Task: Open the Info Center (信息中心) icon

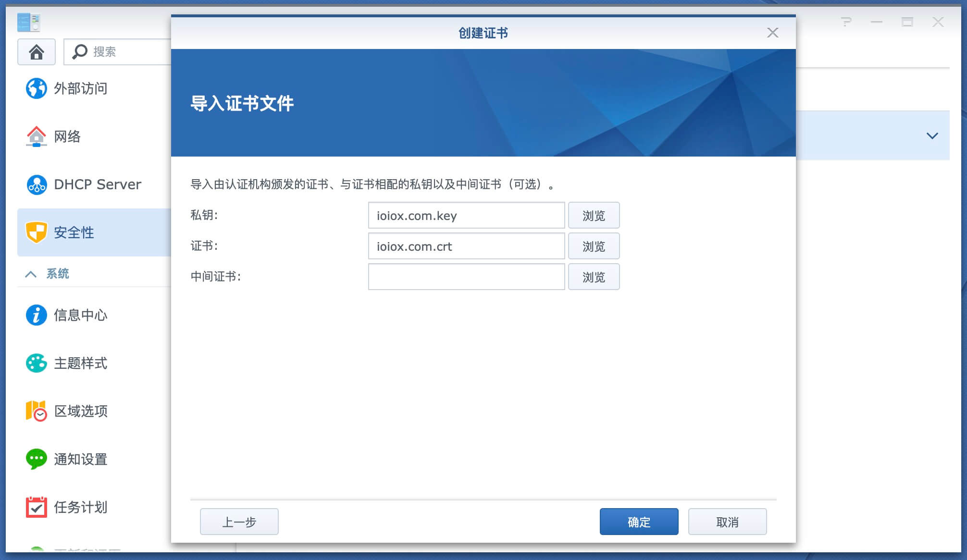Action: click(x=36, y=315)
